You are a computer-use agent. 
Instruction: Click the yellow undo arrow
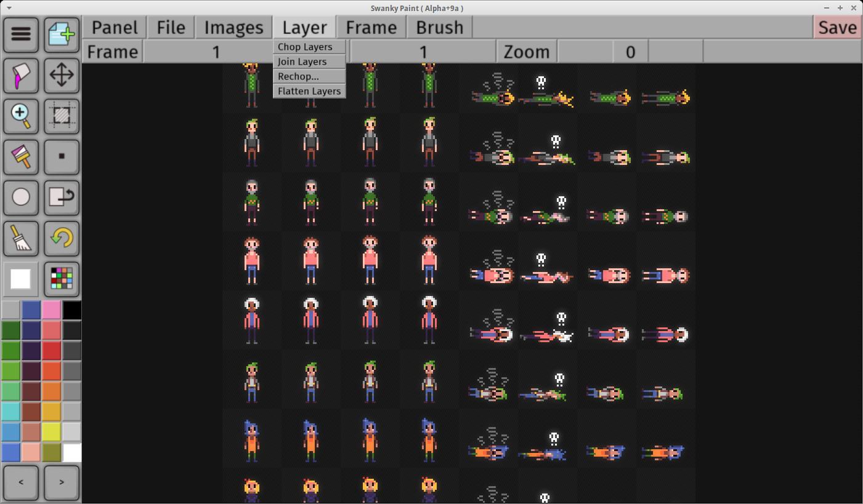(x=62, y=238)
